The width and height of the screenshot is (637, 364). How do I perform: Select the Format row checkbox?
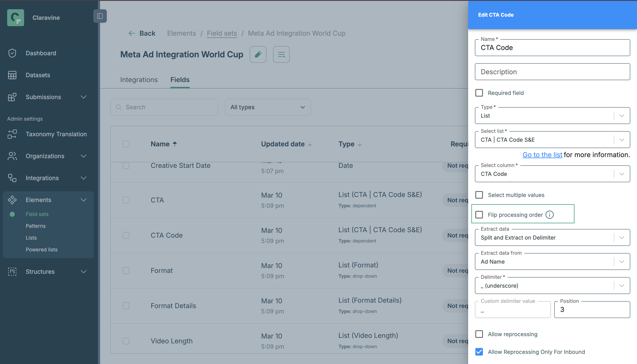click(x=126, y=271)
